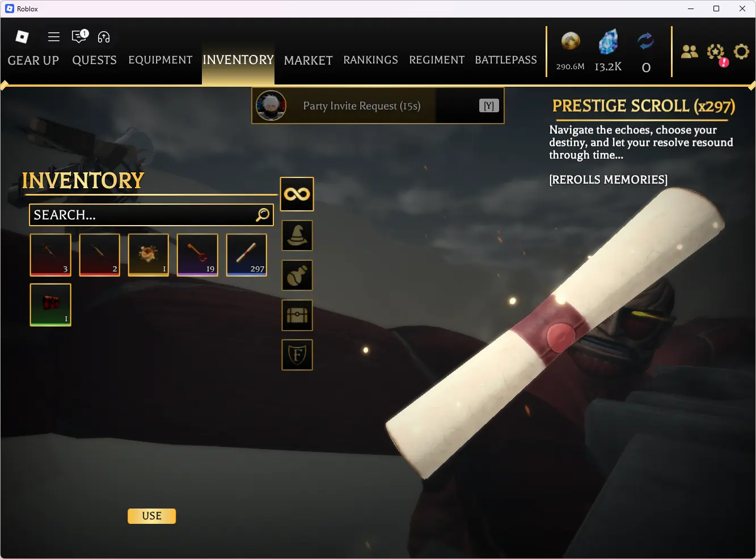This screenshot has height=559, width=756.
Task: Open settings gear icon at top right
Action: 741,52
